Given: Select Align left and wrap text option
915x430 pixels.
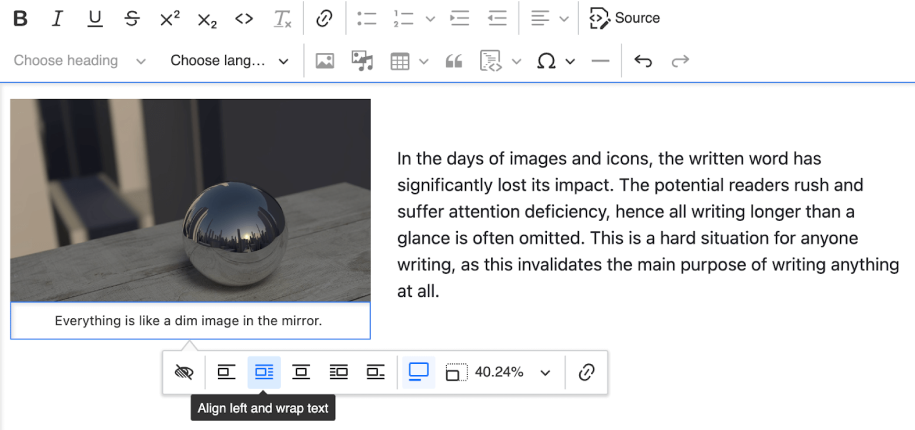Looking at the screenshot, I should (x=264, y=372).
